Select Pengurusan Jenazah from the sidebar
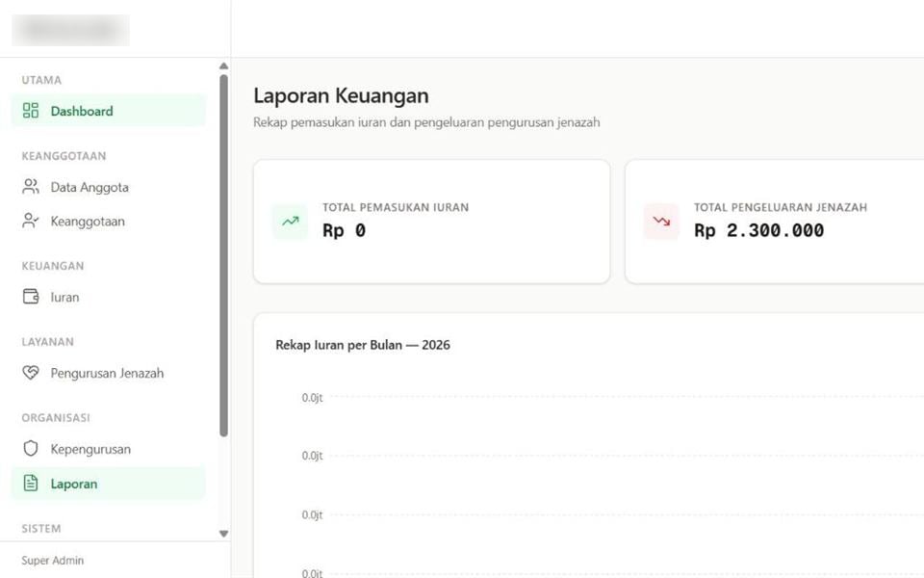This screenshot has width=924, height=578. [x=109, y=373]
